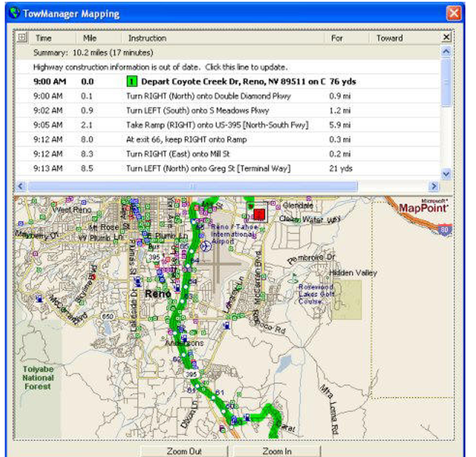Click the directions list vertical scrollbar down arrow
Screen dimensions: 476x457
pos(446,173)
